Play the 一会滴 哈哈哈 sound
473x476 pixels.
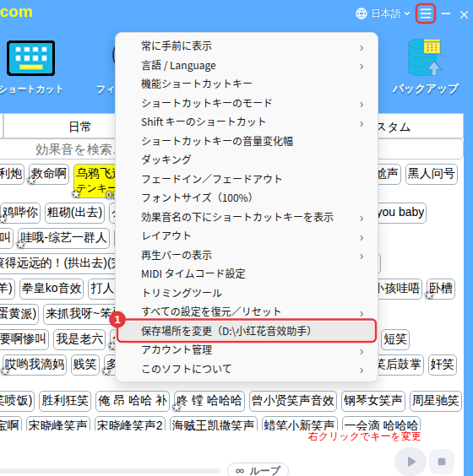(381, 424)
